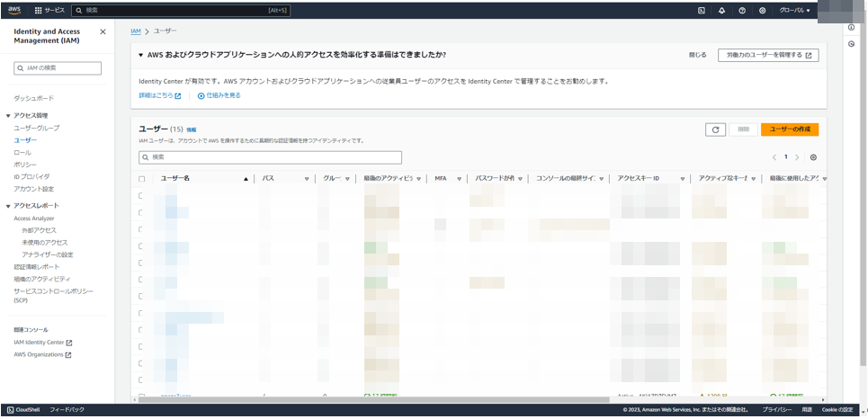This screenshot has width=868, height=419.
Task: Open 認証情報レポート in sidebar
Action: click(x=37, y=267)
